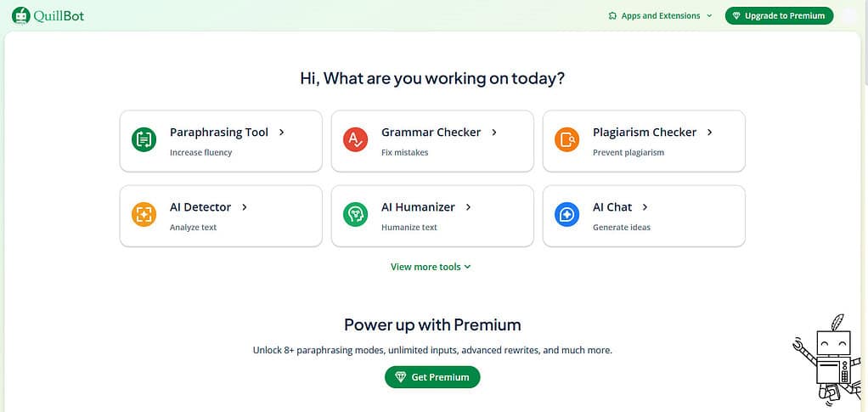Click the QuillBot robot logo icon
The height and width of the screenshot is (412, 868).
coord(21,15)
